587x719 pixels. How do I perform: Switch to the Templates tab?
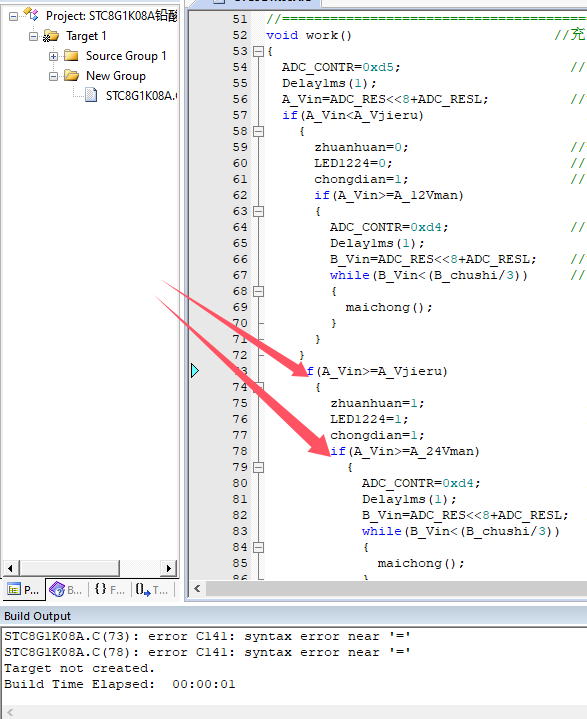pos(152,590)
